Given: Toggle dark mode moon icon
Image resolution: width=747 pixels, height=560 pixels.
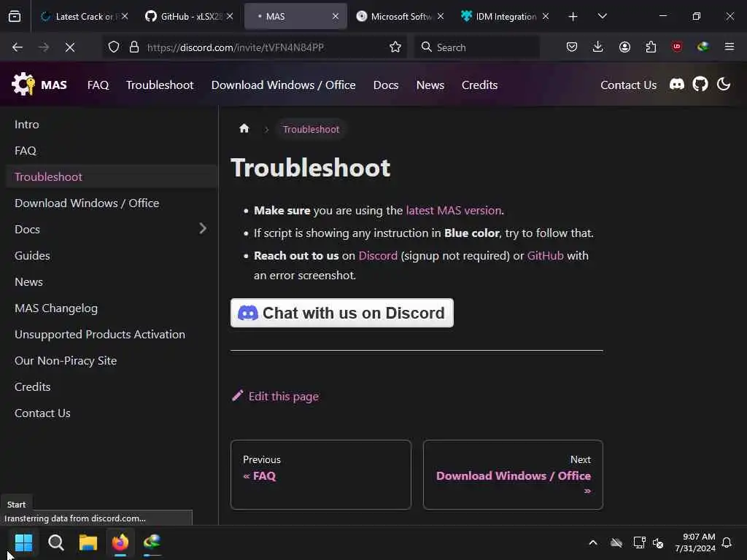Looking at the screenshot, I should click(723, 85).
